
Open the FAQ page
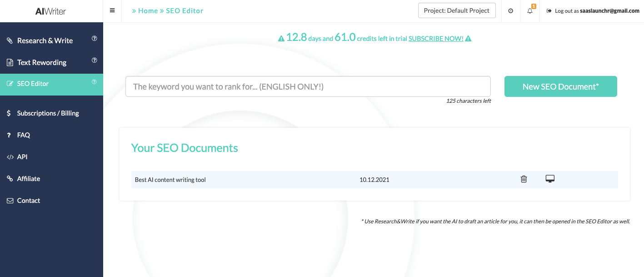24,135
